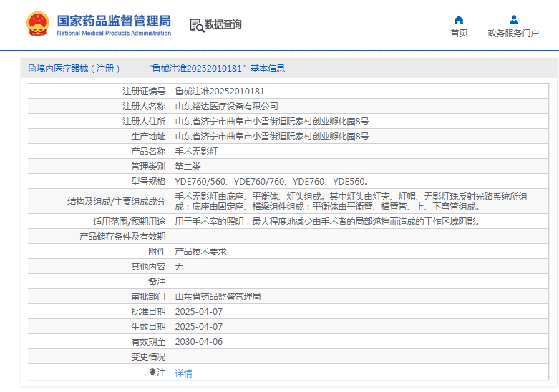The width and height of the screenshot is (559, 392).
Task: Click expiry date 2030-04-06
Action: click(199, 342)
